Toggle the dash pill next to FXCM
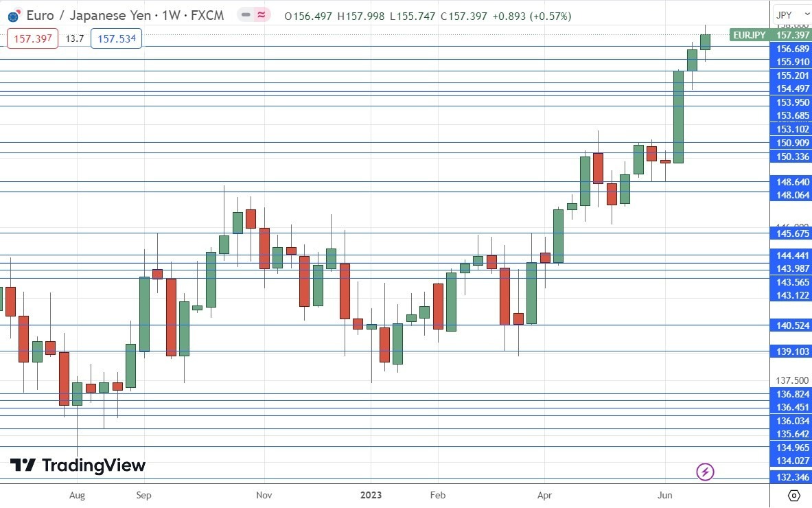 244,15
